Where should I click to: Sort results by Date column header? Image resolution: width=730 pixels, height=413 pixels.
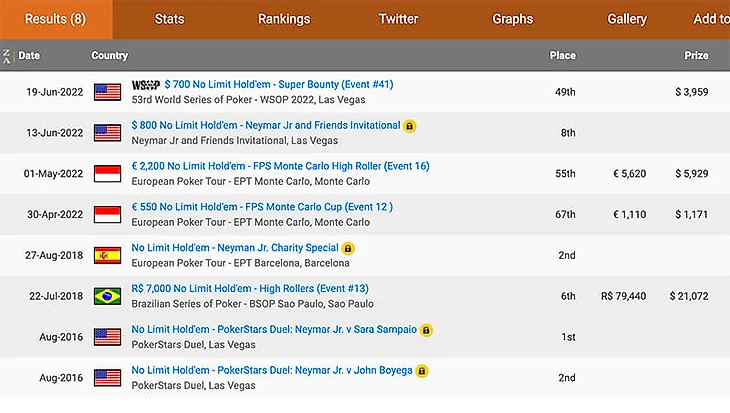click(x=29, y=55)
